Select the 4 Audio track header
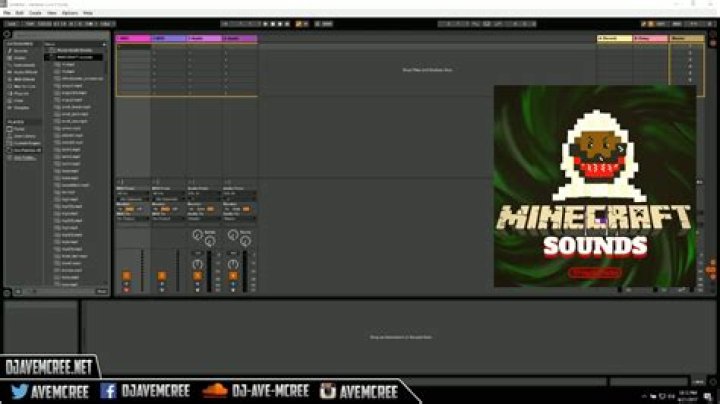The width and height of the screenshot is (720, 404). pos(240,39)
